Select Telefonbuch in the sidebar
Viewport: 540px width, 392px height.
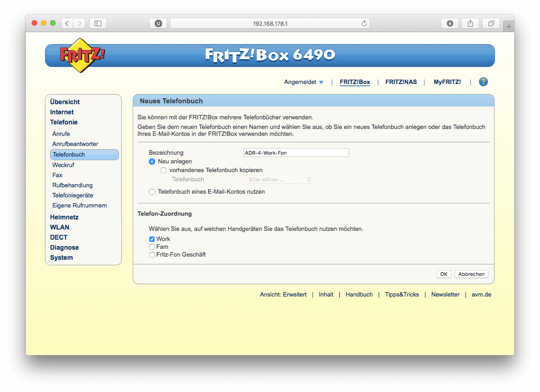click(x=84, y=155)
